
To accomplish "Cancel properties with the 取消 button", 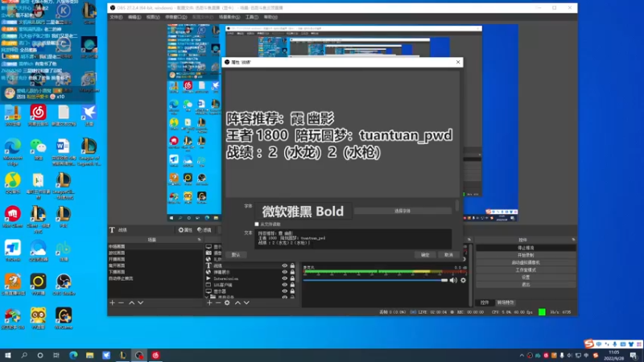I will coord(448,255).
